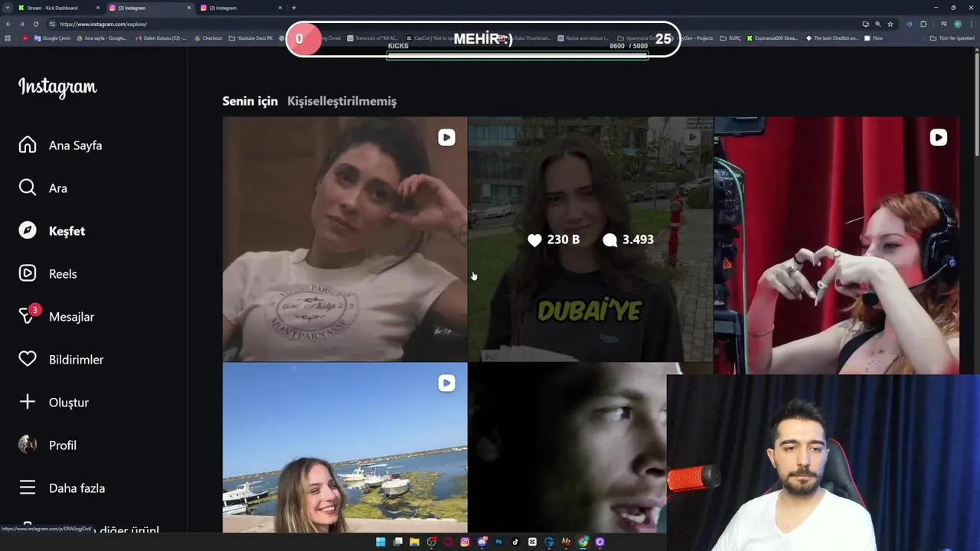This screenshot has width=980, height=551.
Task: Open the DUBAİ'YE post thumbnail
Action: [x=590, y=239]
